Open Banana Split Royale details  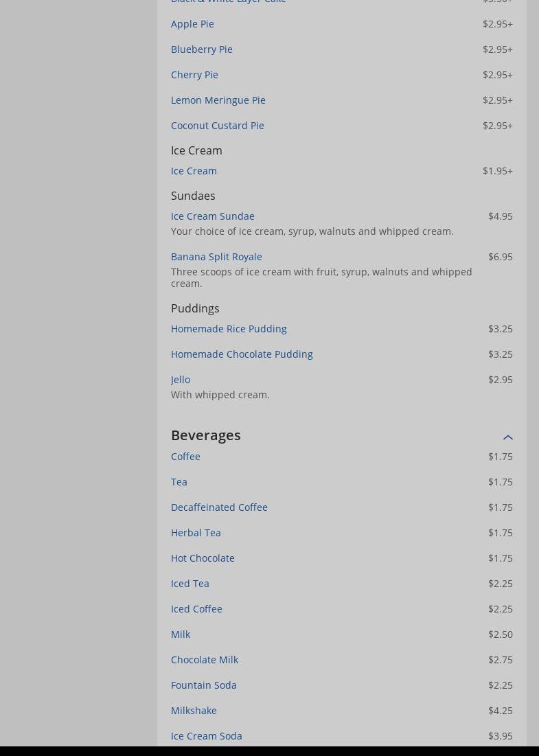[x=216, y=257]
